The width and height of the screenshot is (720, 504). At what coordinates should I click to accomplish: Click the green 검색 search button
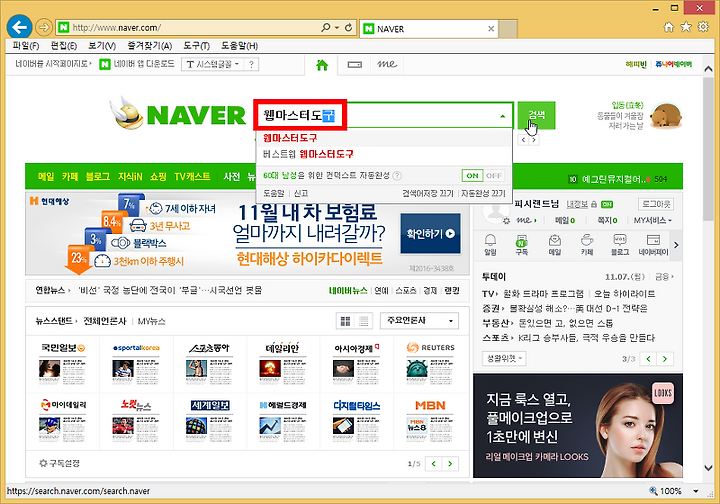click(536, 115)
